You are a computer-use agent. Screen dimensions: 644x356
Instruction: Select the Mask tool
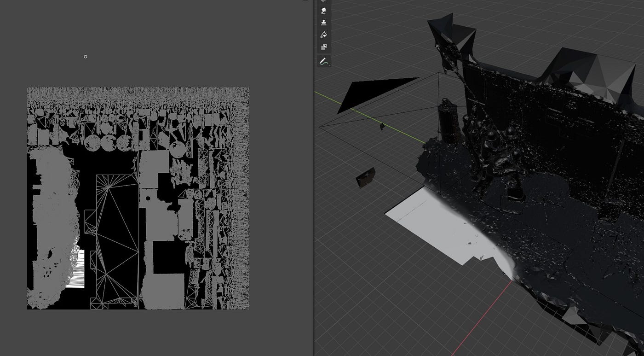point(324,47)
